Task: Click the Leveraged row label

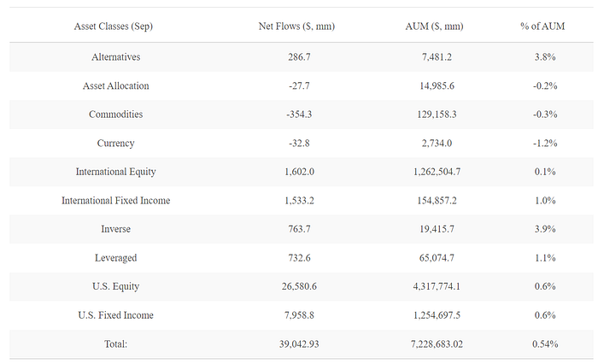Action: [x=116, y=258]
